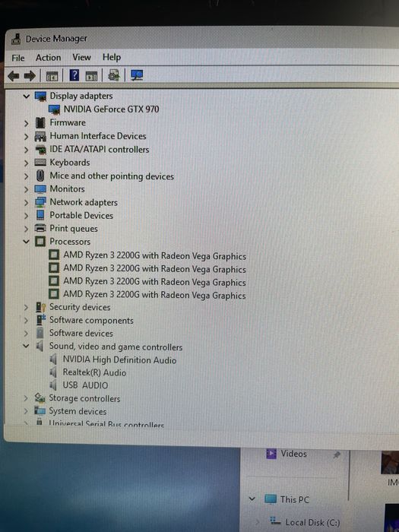Click the Print queues printer icon
Screen dimensions: 399x532
(40, 228)
